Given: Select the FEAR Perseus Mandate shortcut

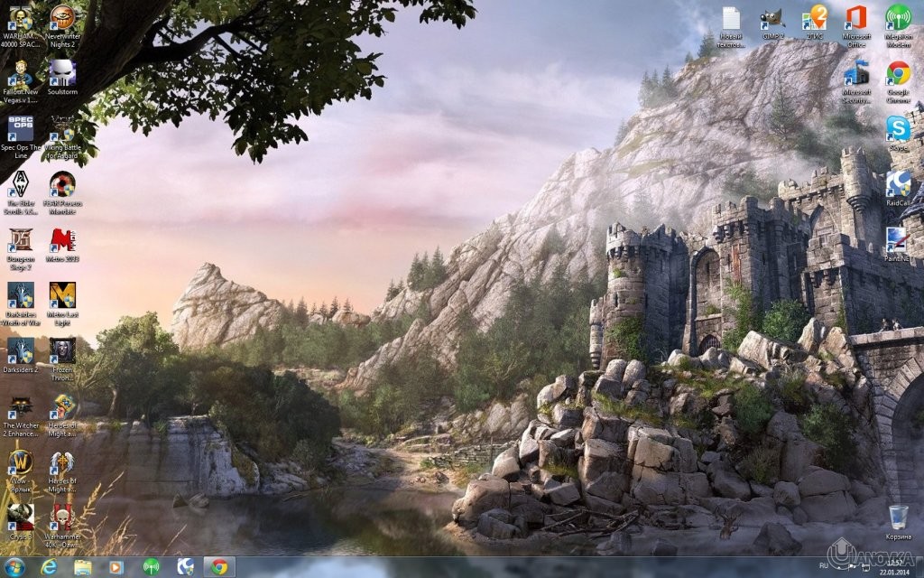Looking at the screenshot, I should point(62,193).
